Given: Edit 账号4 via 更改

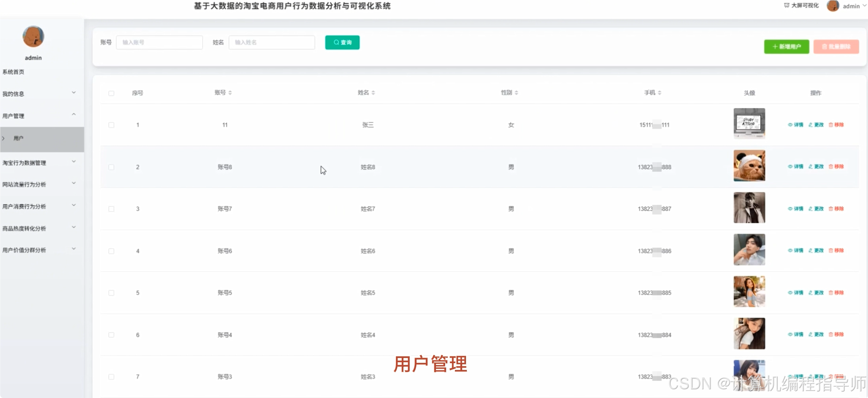Looking at the screenshot, I should (816, 335).
